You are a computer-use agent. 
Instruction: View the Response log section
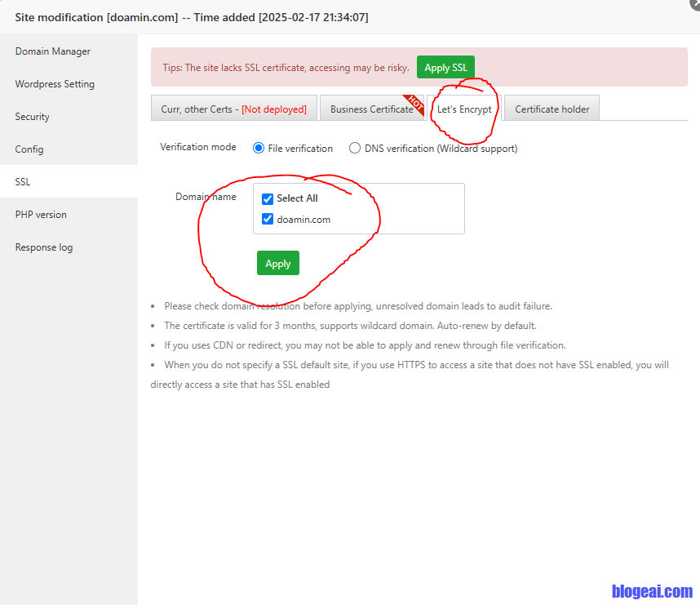coord(44,247)
